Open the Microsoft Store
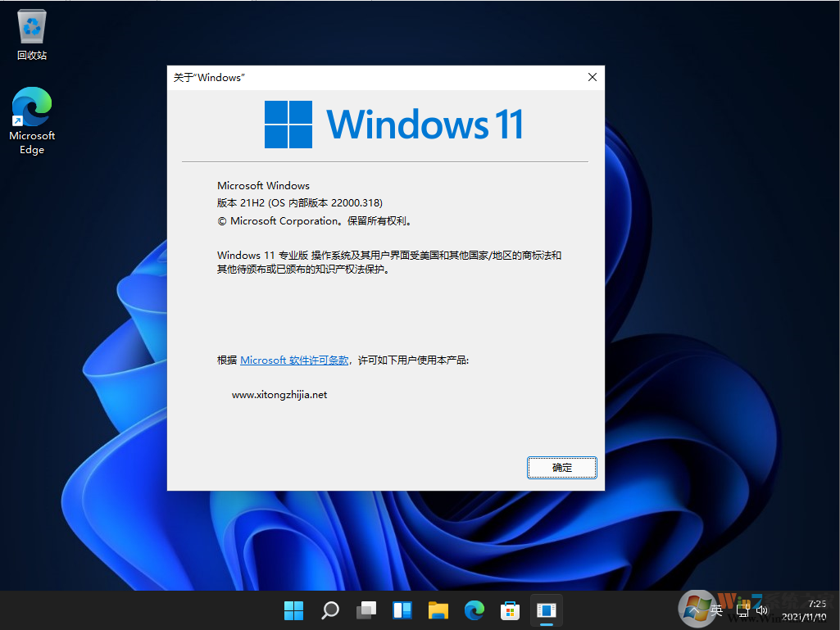Screen dimensions: 840x630 pos(510,610)
